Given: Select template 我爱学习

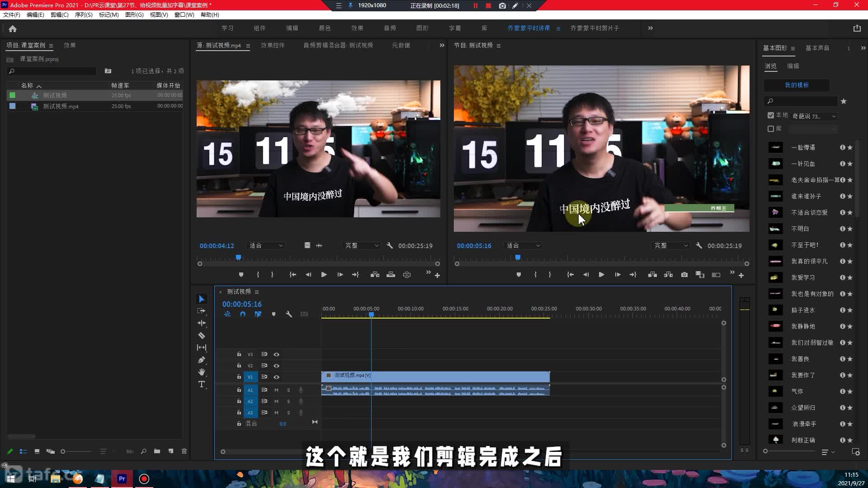Looking at the screenshot, I should [x=803, y=277].
